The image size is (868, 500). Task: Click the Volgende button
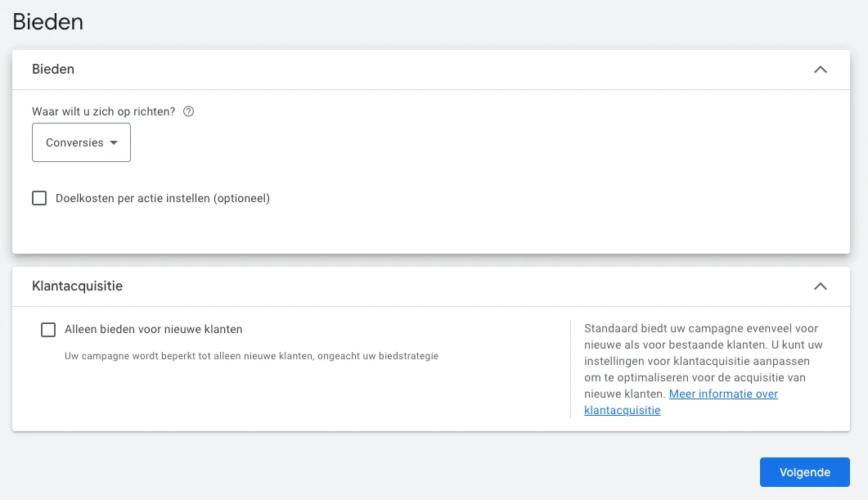coord(804,472)
